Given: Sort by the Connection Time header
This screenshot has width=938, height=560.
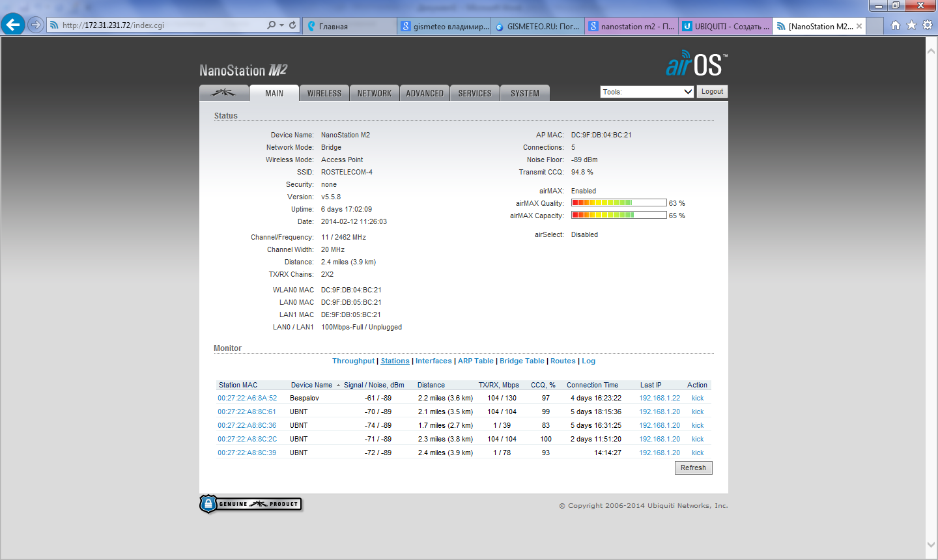Looking at the screenshot, I should (592, 385).
